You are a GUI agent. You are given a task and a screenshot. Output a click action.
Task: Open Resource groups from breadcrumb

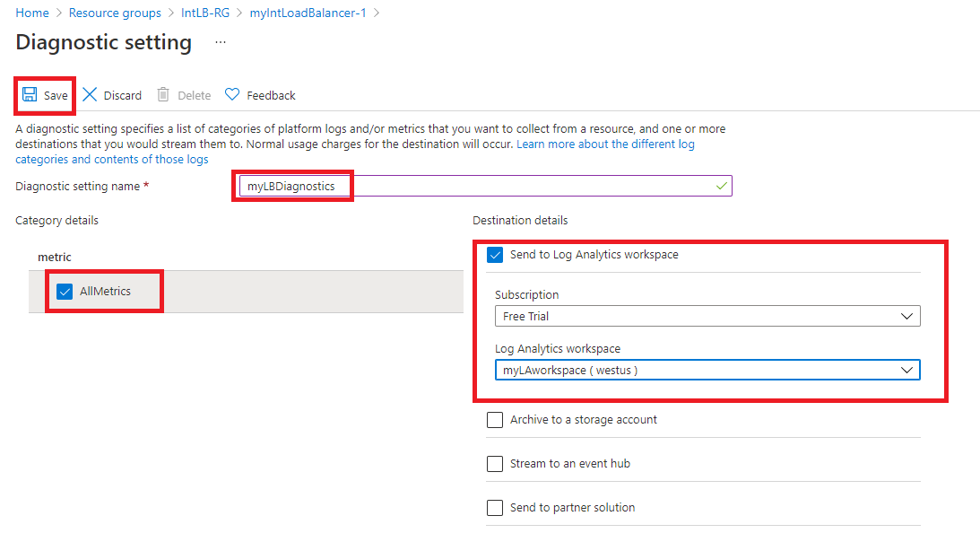[x=115, y=13]
